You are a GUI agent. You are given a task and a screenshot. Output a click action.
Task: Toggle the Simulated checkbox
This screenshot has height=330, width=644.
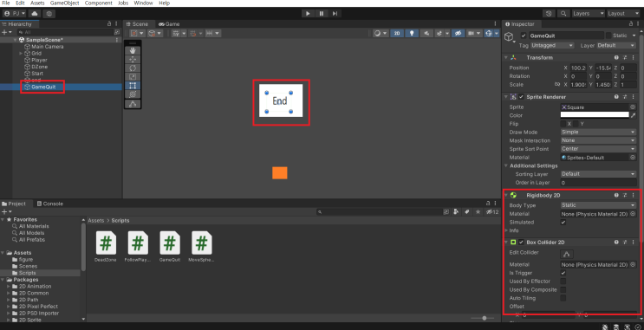point(563,222)
